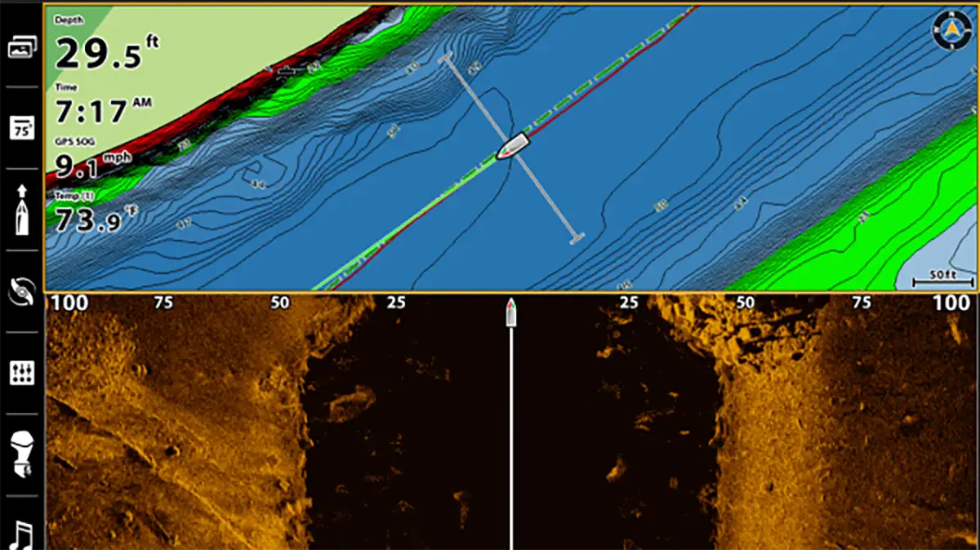Select the temperature forecast sidebar icon
This screenshot has width=980, height=550.
pos(24,128)
